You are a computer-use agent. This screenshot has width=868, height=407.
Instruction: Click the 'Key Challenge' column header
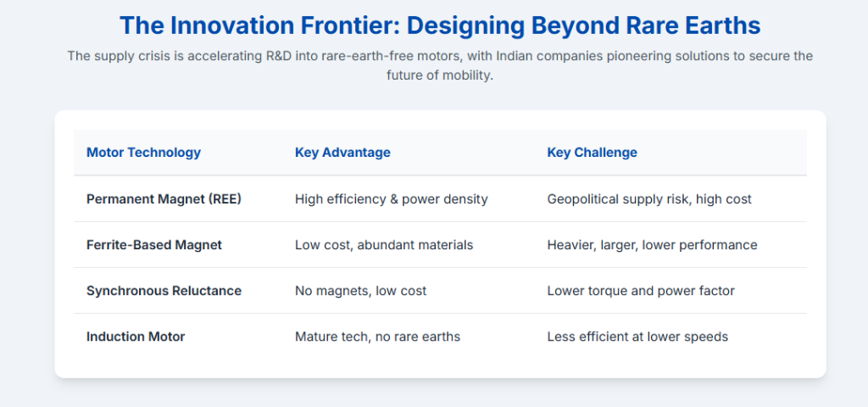tap(592, 153)
